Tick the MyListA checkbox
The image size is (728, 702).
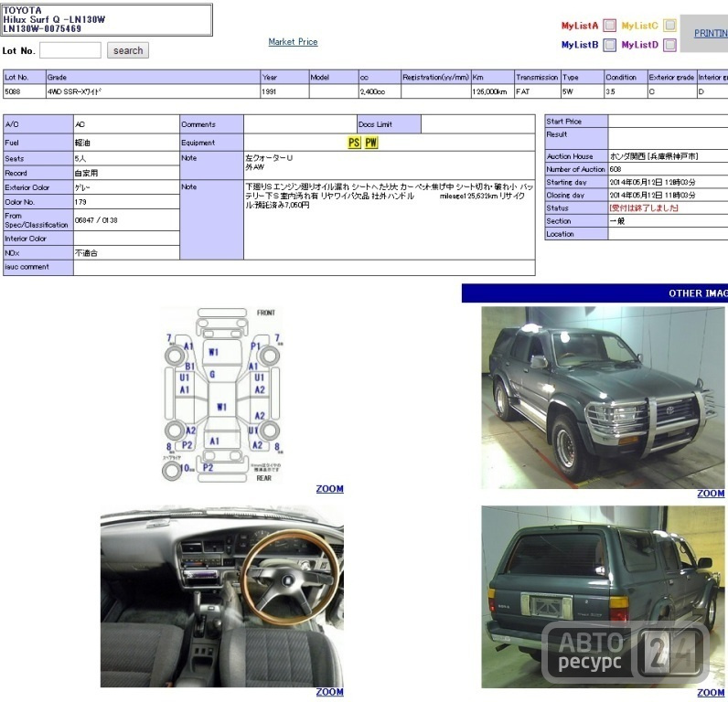coord(610,25)
